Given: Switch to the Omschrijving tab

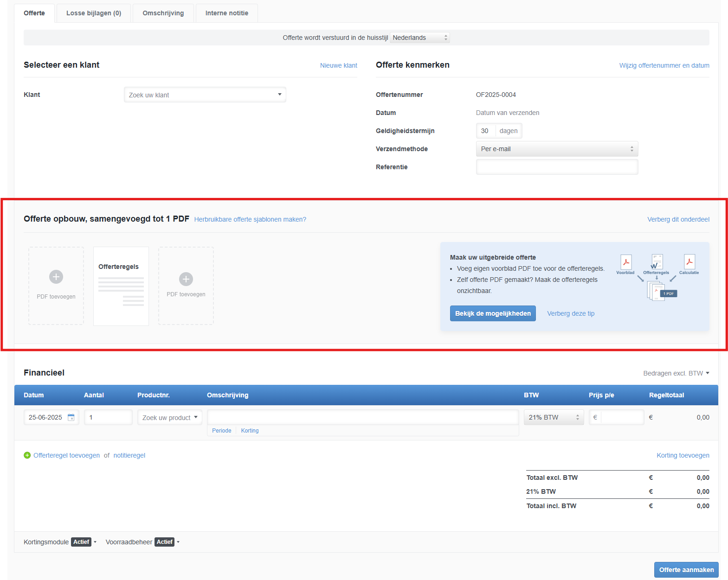Looking at the screenshot, I should coord(163,13).
